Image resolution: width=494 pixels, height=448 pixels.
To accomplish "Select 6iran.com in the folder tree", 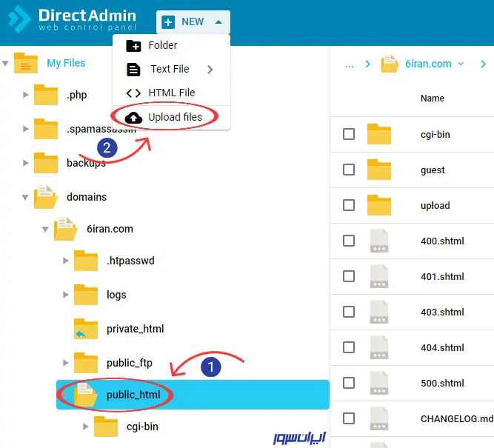I will [110, 229].
